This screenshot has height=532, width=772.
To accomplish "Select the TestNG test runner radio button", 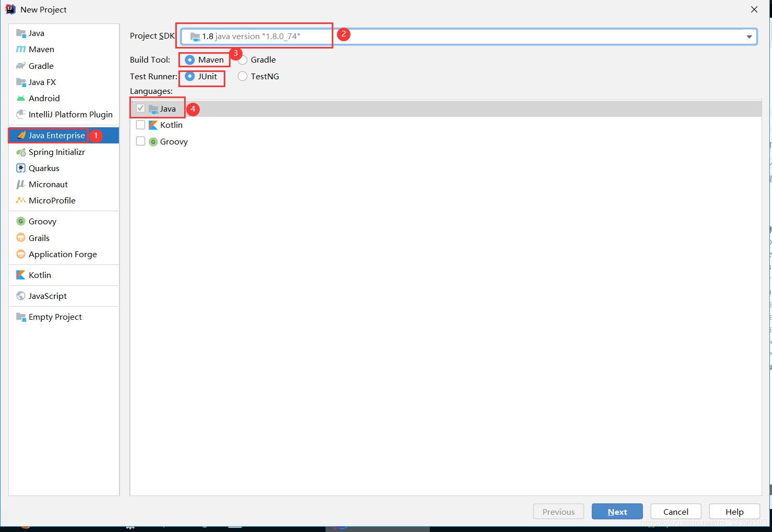I will (243, 77).
